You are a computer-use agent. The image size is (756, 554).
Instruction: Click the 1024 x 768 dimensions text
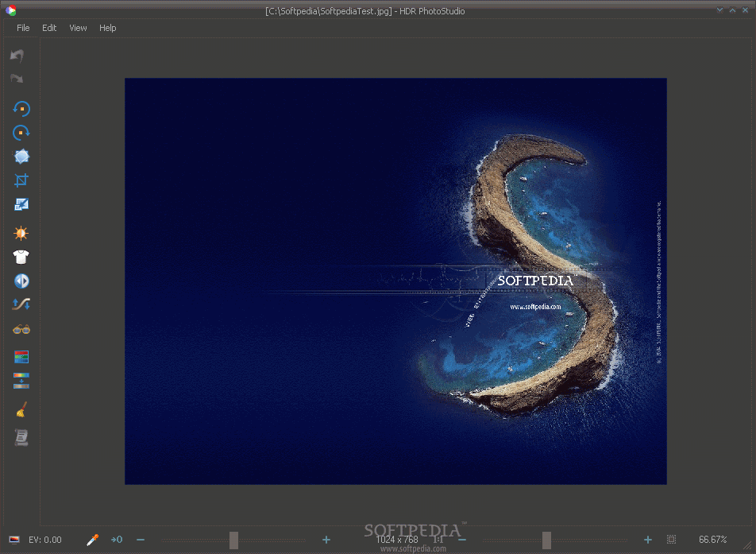(397, 540)
